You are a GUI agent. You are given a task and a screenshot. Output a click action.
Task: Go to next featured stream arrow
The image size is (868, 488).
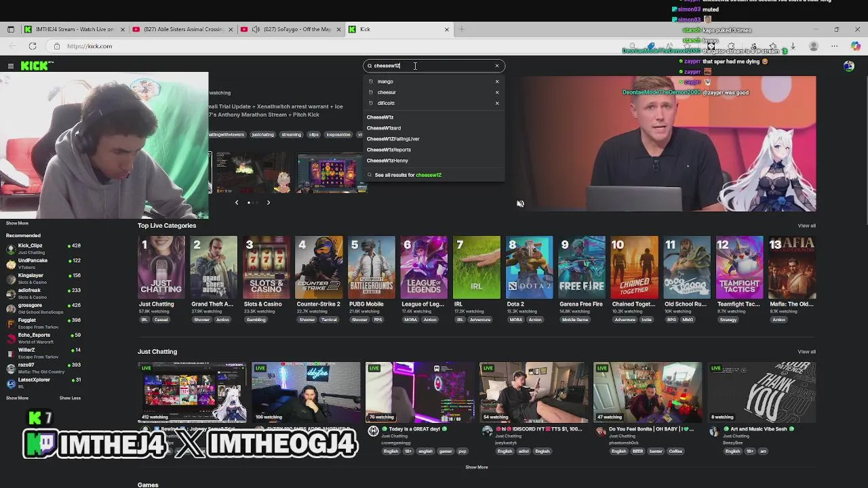[268, 202]
